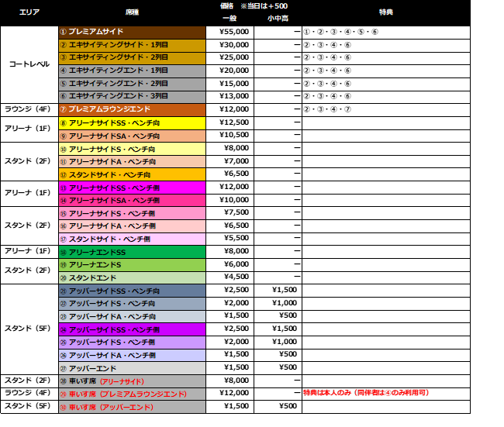The width and height of the screenshot is (504, 427).
Task: Click アッパーサイドSS・ベンチ向 row
Action: tap(132, 291)
